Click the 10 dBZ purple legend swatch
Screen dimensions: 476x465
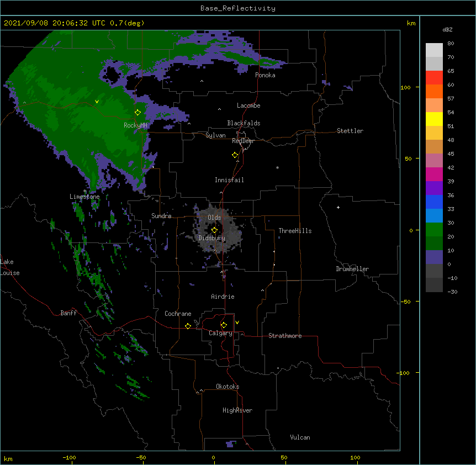[x=434, y=257]
